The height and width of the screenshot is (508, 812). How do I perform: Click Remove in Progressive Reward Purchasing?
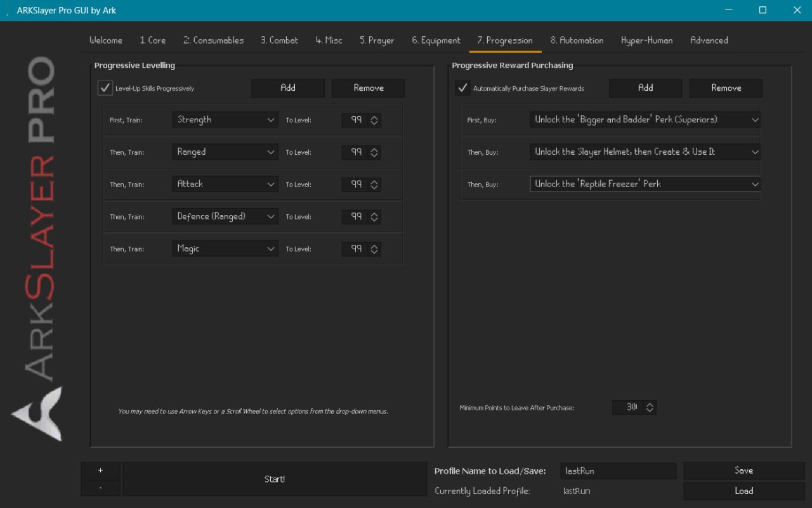coord(726,88)
